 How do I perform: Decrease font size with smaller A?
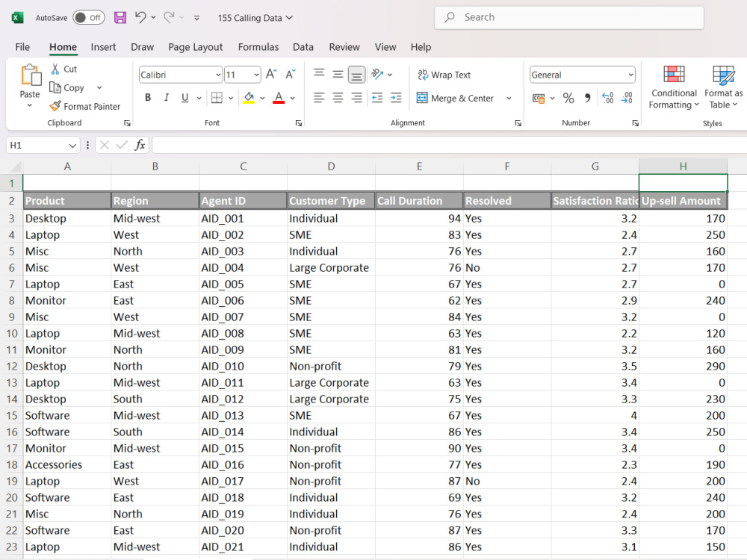pos(290,74)
